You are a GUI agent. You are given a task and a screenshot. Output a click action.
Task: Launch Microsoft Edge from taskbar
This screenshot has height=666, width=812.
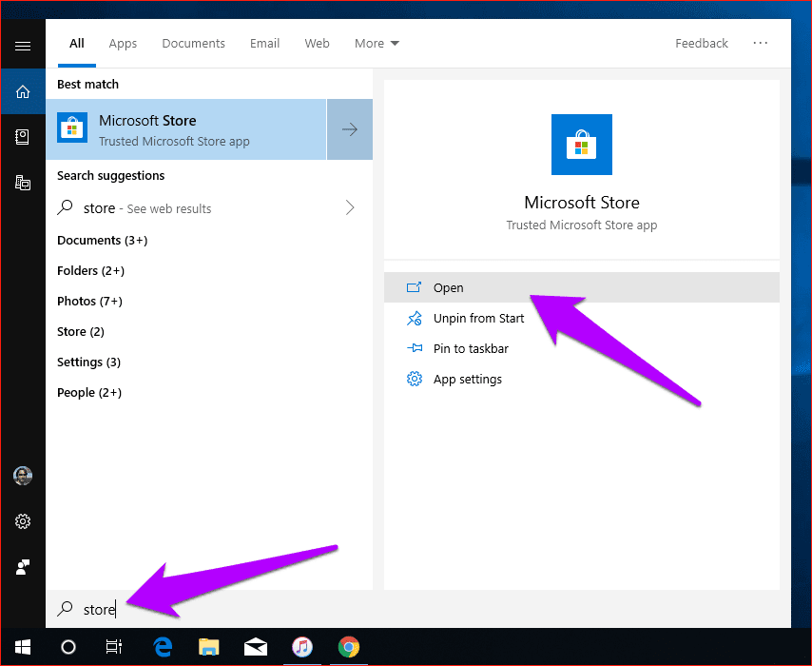pos(163,647)
